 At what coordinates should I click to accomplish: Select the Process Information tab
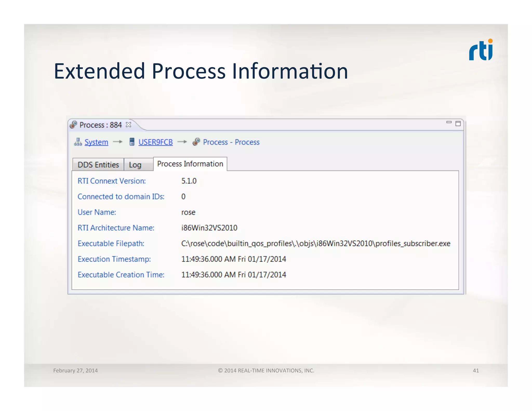click(x=190, y=164)
